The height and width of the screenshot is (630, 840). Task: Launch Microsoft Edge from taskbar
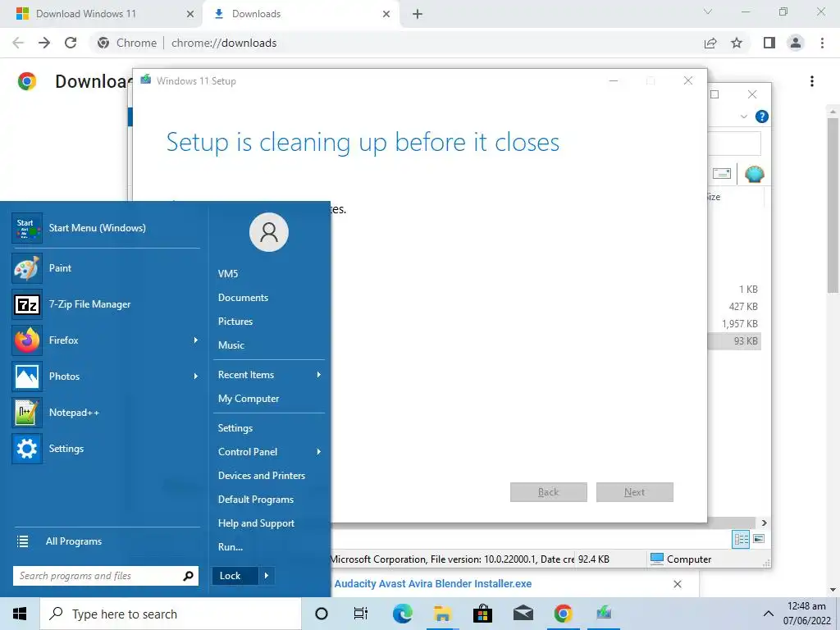[402, 614]
